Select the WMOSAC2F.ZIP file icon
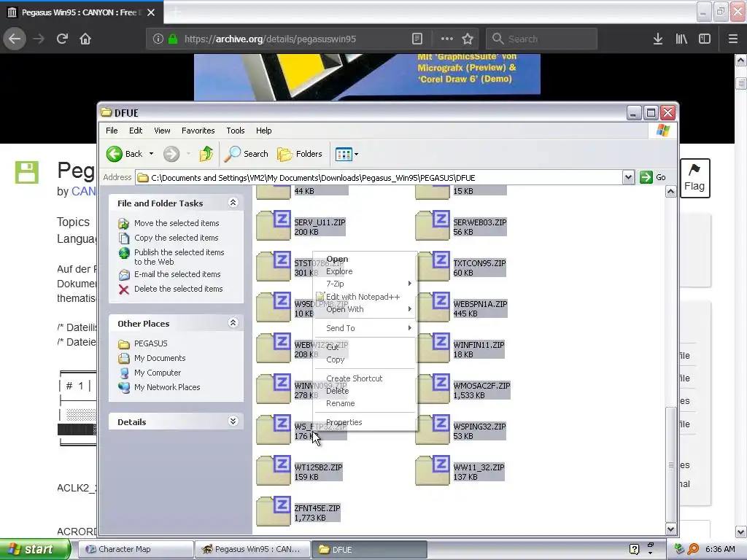747x560 pixels. coord(433,389)
